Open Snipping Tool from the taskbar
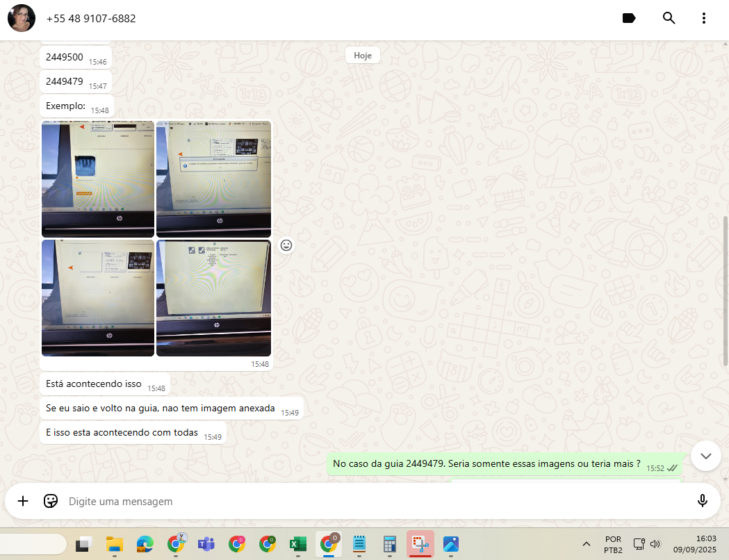 [420, 544]
